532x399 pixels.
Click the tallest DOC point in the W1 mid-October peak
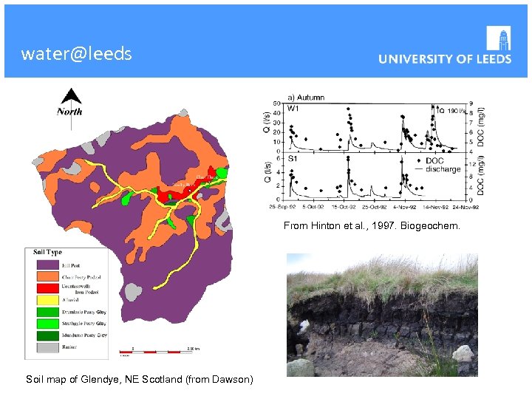coord(348,109)
